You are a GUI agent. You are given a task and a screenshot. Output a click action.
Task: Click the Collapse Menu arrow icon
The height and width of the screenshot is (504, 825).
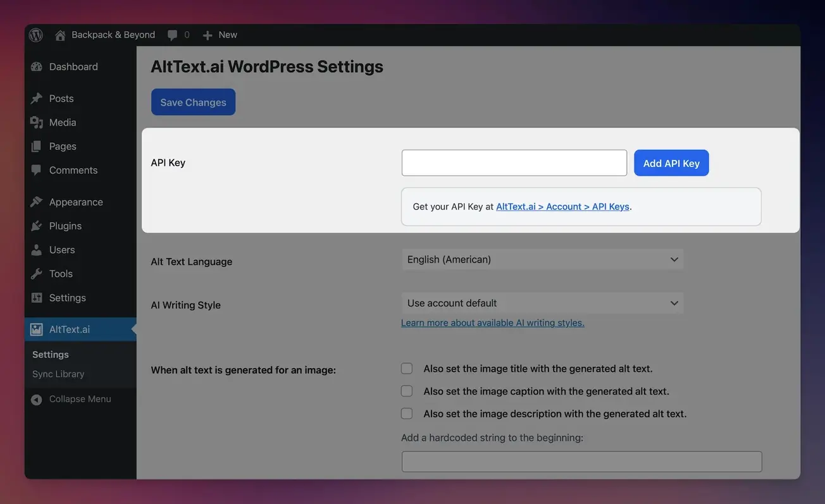(x=37, y=400)
